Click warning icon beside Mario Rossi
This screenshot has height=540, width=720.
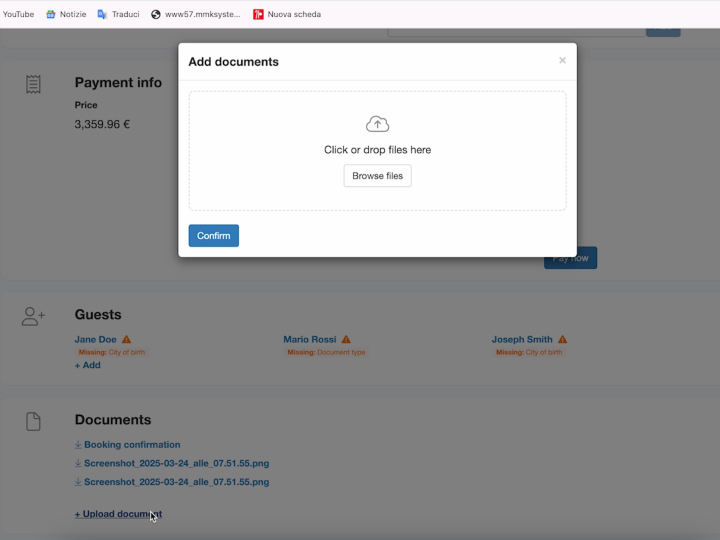346,340
